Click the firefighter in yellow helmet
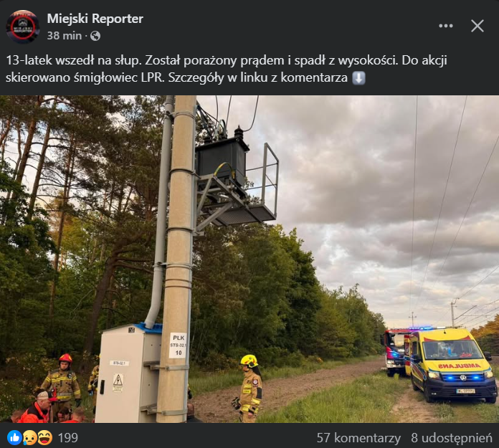 point(250,389)
